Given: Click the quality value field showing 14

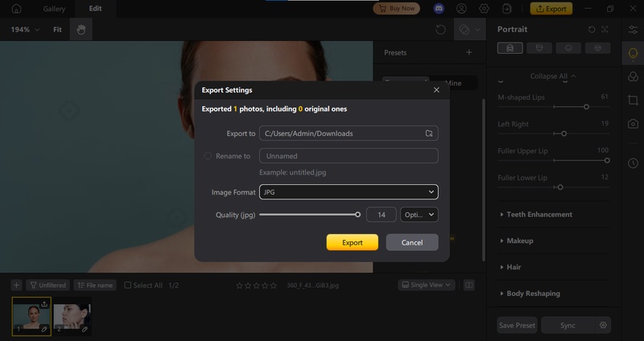Looking at the screenshot, I should (381, 215).
